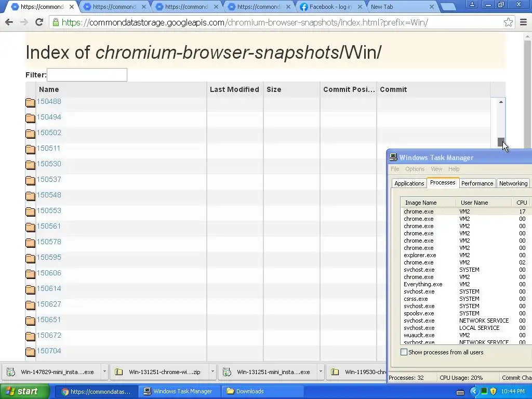Select the explorer.exe process row
532x399 pixels.
465,255
